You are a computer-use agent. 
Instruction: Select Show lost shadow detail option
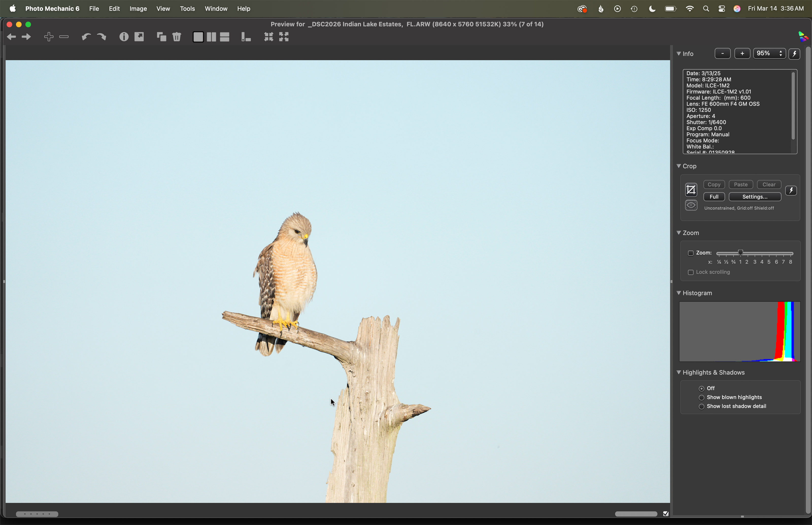pos(702,406)
